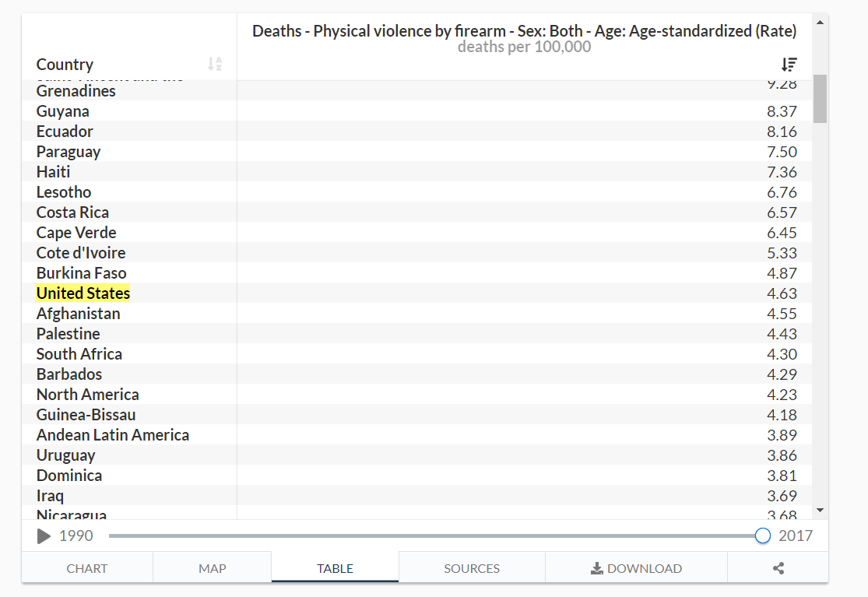Play the timeline animation
This screenshot has width=868, height=597.
pyautogui.click(x=44, y=536)
